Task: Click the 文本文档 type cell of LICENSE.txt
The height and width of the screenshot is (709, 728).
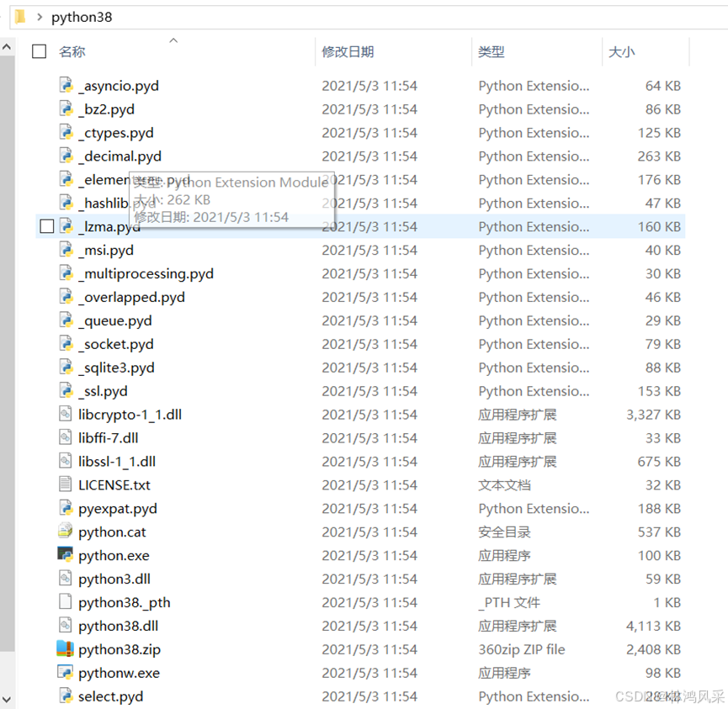Action: (x=505, y=485)
